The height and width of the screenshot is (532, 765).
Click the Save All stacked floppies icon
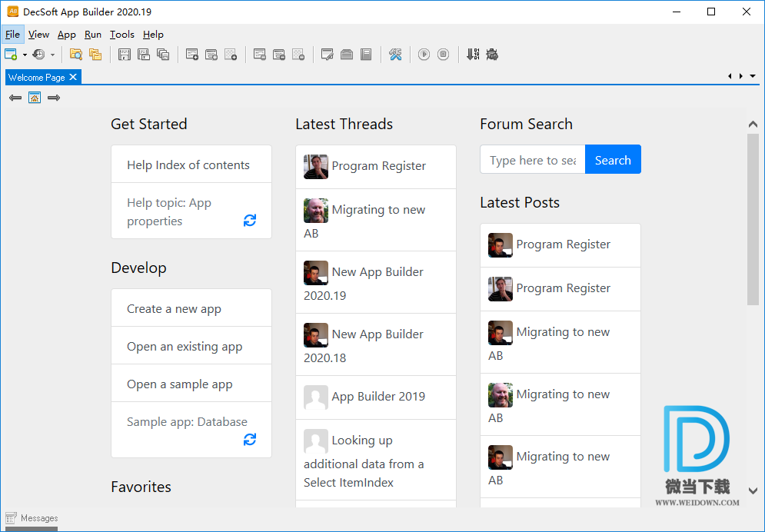click(x=163, y=54)
